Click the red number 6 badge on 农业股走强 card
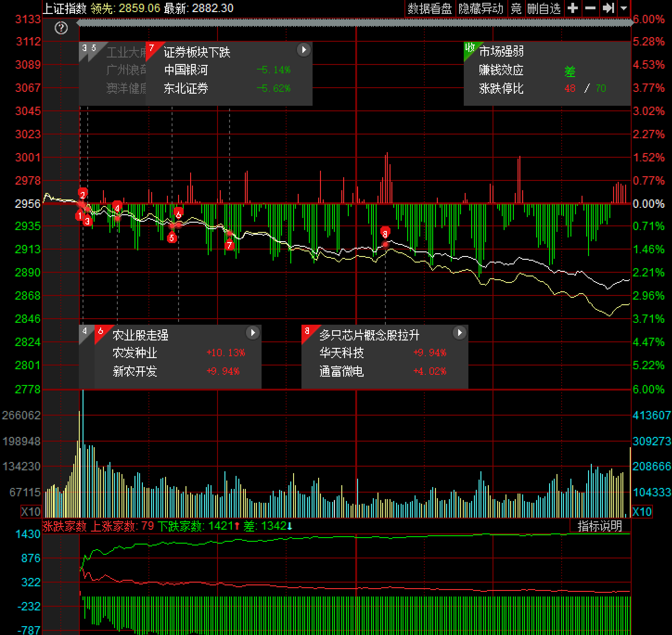 click(100, 331)
